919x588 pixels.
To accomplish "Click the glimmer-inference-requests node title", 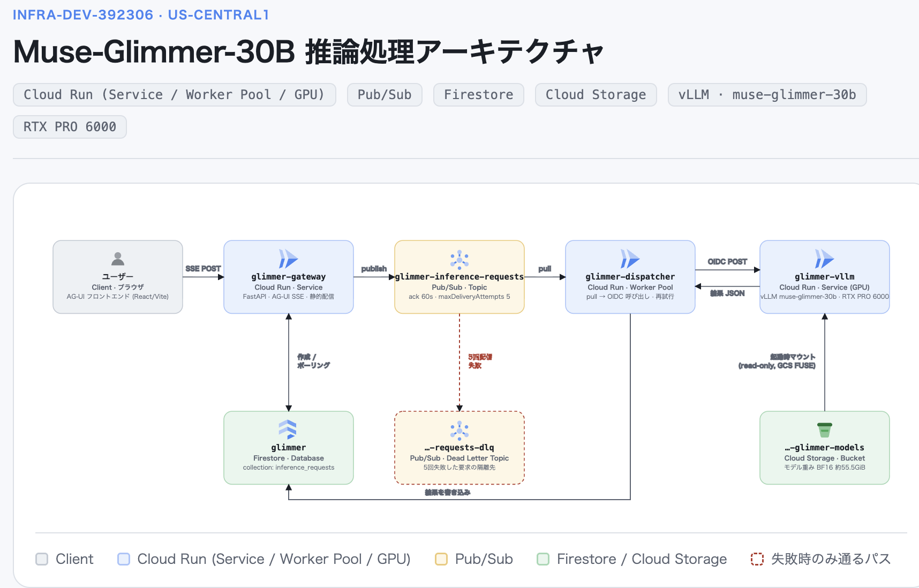I will (460, 277).
